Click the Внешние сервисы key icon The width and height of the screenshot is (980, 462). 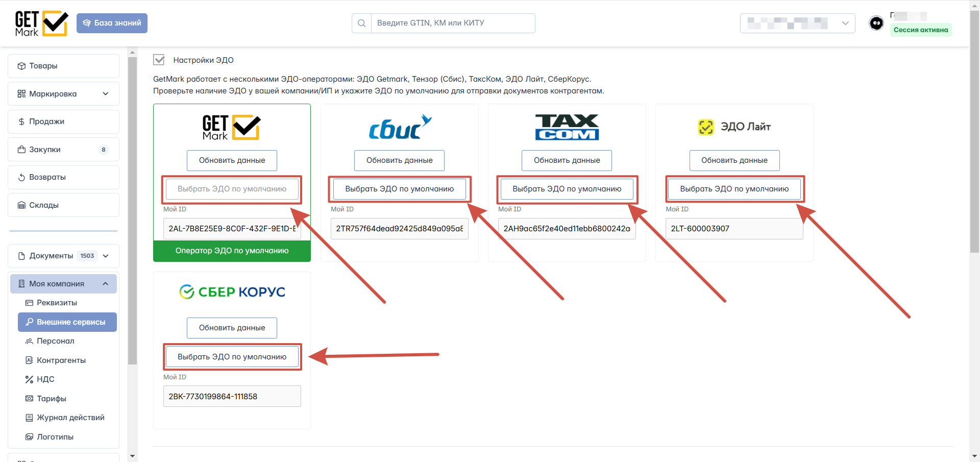(x=29, y=322)
